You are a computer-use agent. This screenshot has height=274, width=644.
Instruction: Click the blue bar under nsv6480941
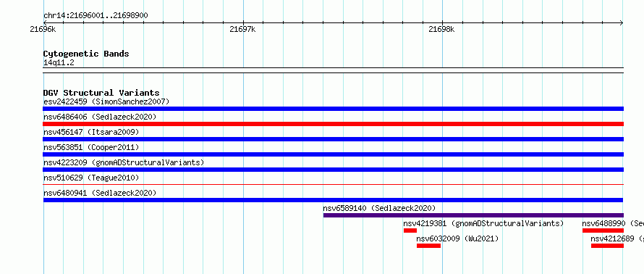coord(334,200)
